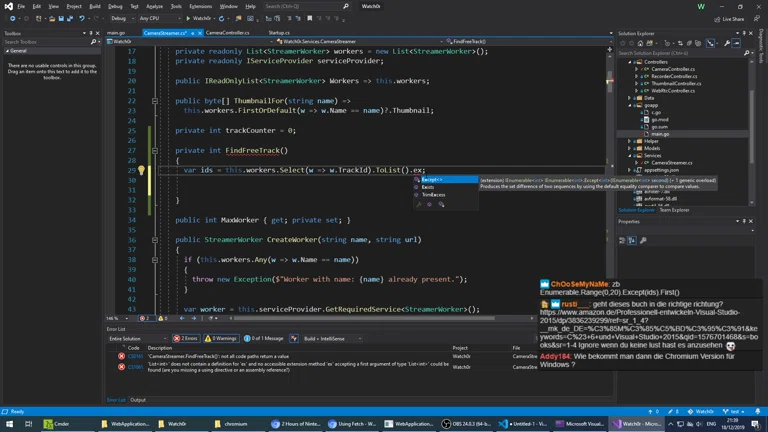Viewport: 768px width, 432px height.
Task: Toggle the 0 of 1 Message filter
Action: coord(264,338)
